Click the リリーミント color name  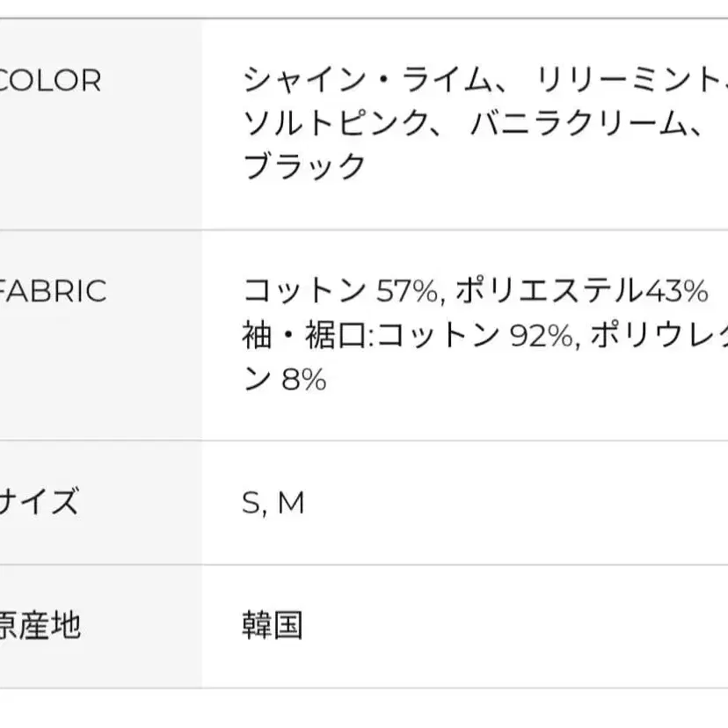[629, 81]
